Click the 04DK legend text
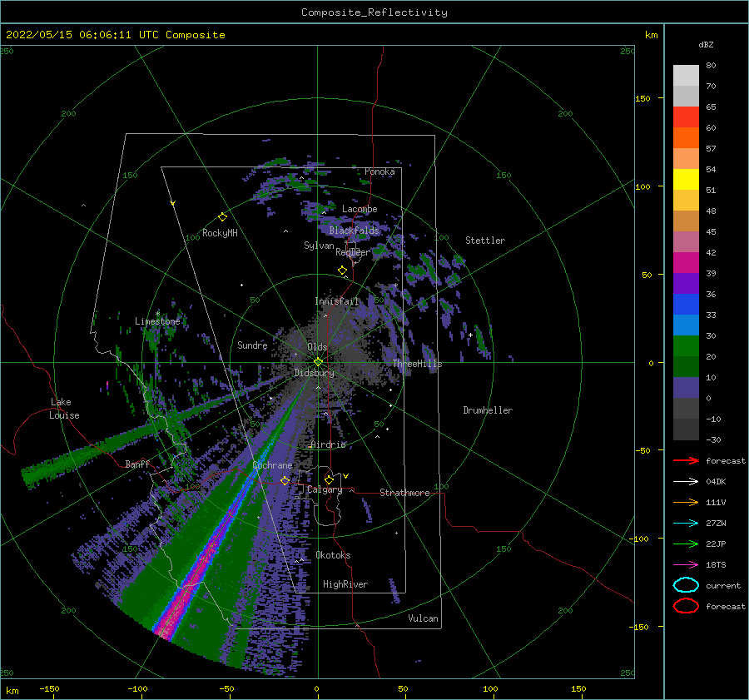Image resolution: width=749 pixels, height=700 pixels. coord(716,482)
